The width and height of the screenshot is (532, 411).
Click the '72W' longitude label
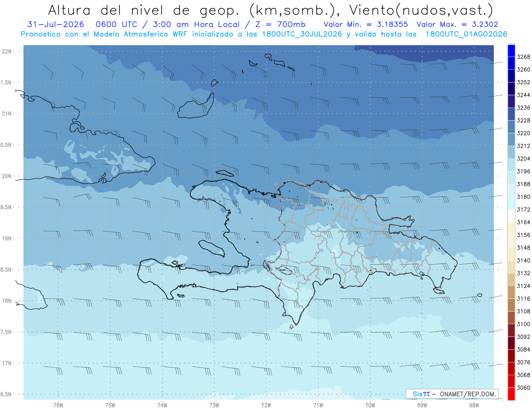tap(266, 405)
